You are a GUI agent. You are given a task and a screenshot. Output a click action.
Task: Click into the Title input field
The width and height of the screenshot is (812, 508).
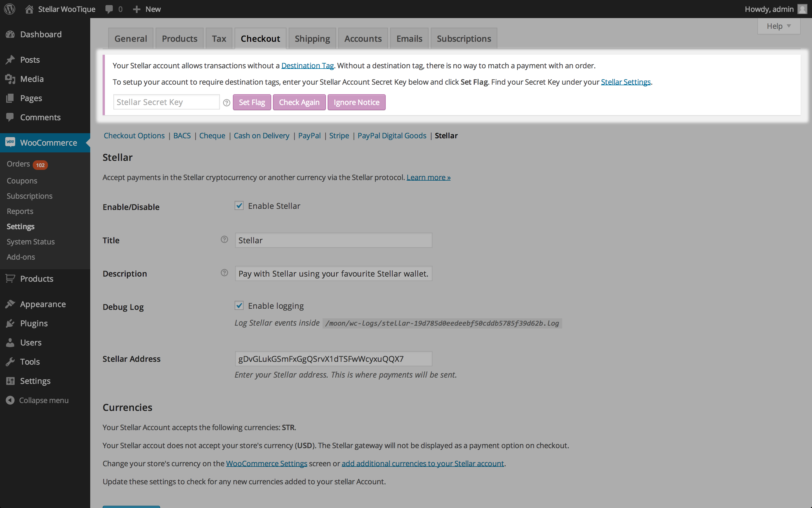[334, 240]
